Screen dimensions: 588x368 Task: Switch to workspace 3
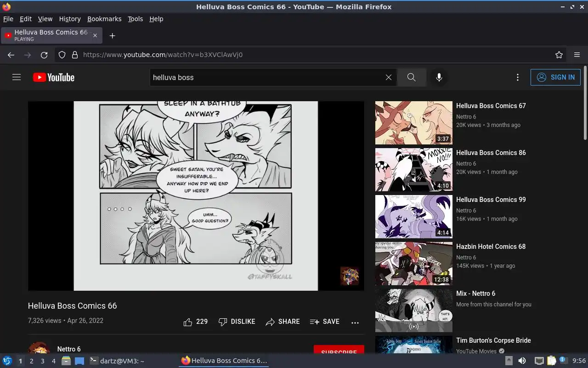[42, 361]
